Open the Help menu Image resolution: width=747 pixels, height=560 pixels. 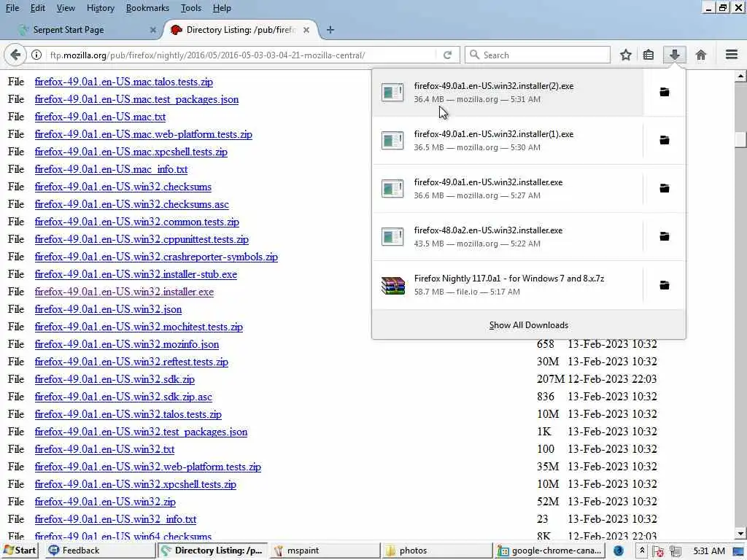click(x=222, y=8)
